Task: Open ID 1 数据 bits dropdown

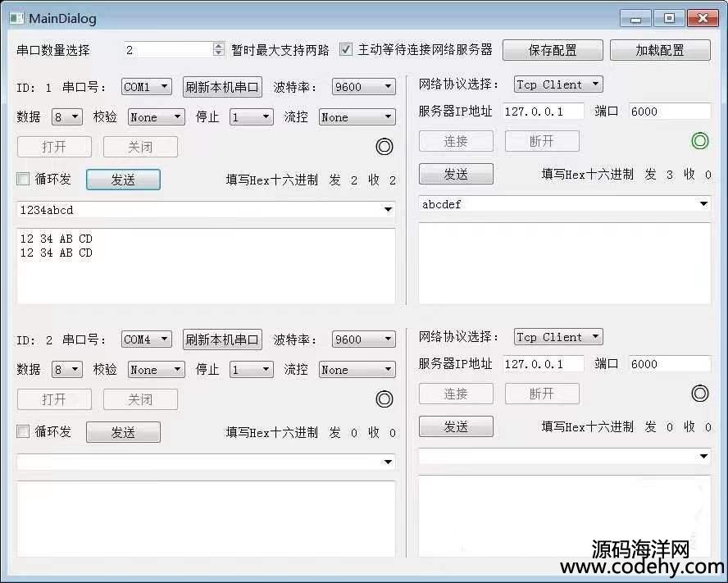Action: click(67, 117)
